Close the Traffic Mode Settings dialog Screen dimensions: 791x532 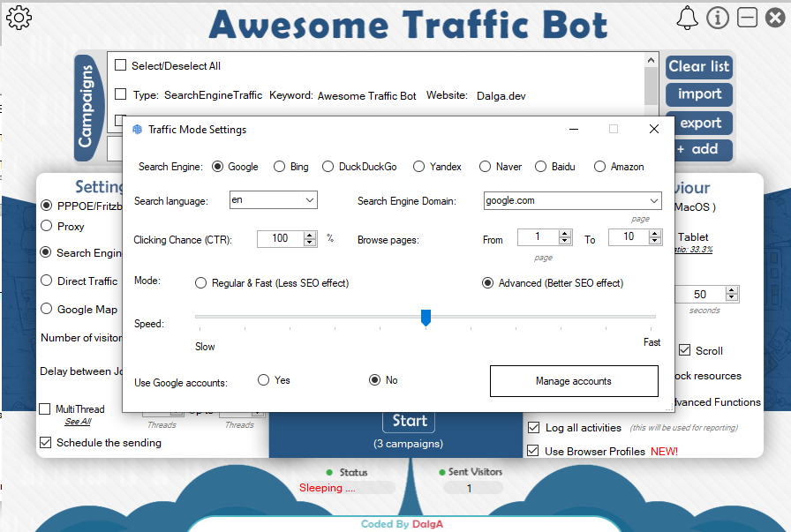pyautogui.click(x=654, y=129)
